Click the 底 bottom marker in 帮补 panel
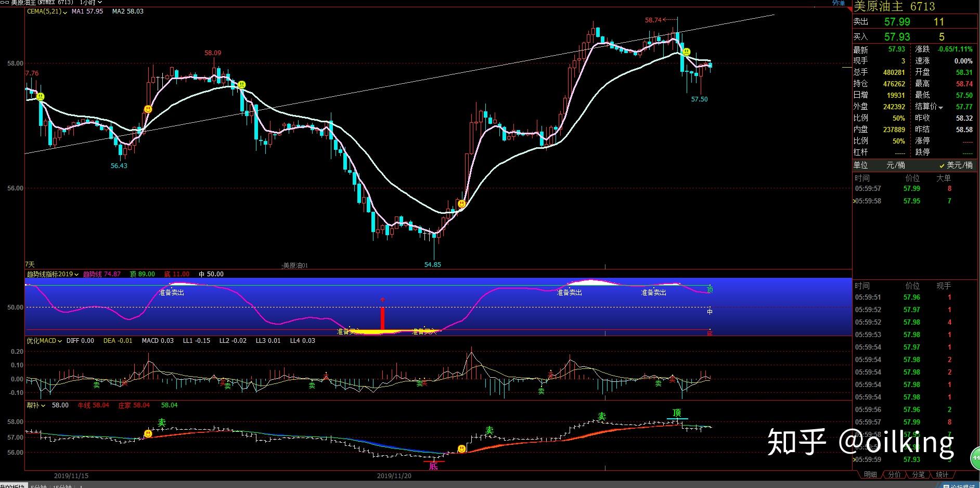 coord(433,466)
